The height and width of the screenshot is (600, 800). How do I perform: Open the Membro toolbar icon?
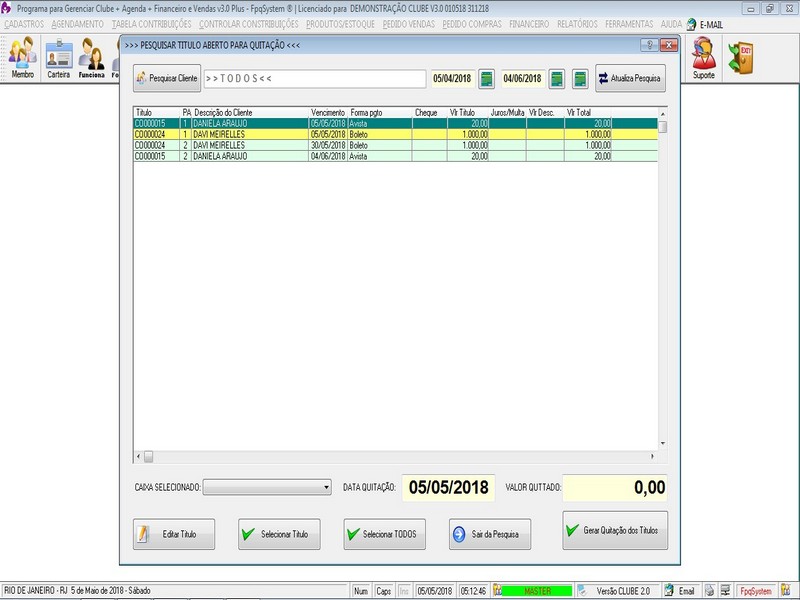pyautogui.click(x=22, y=58)
